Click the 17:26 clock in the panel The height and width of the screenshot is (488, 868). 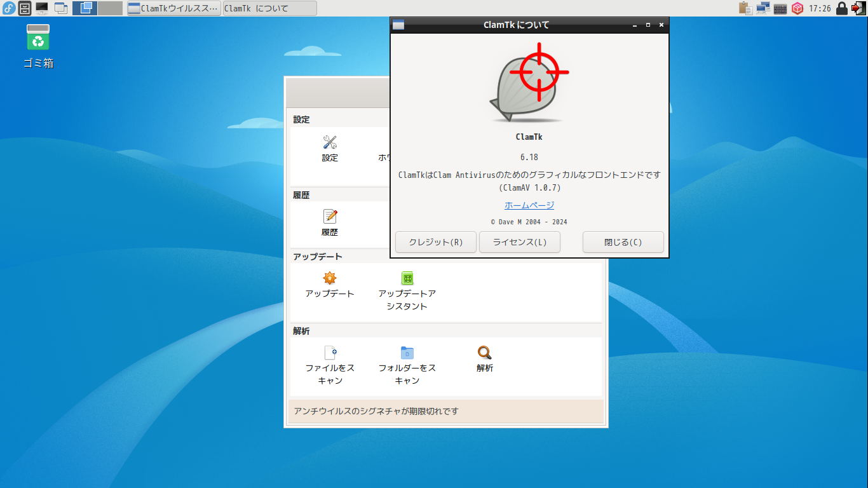tap(820, 9)
